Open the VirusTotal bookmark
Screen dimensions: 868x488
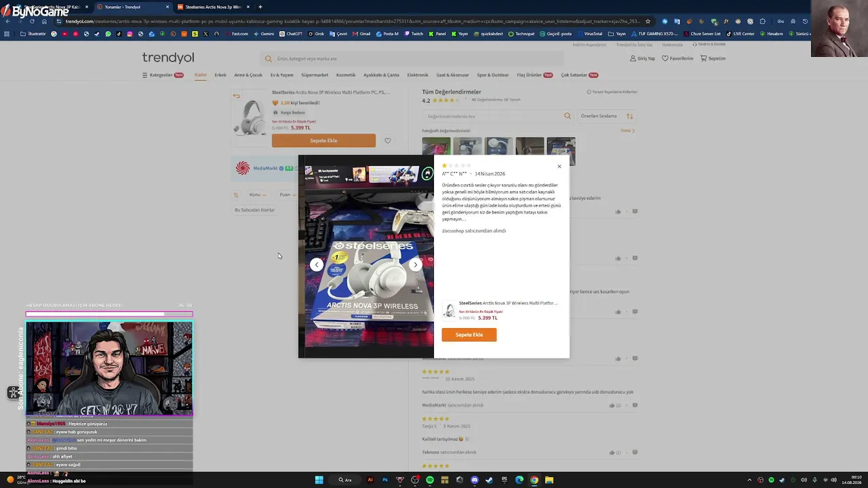[x=589, y=34]
